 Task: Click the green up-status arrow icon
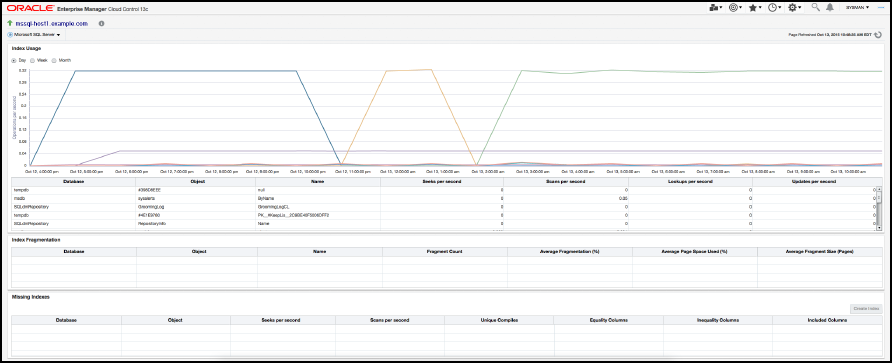pos(10,24)
